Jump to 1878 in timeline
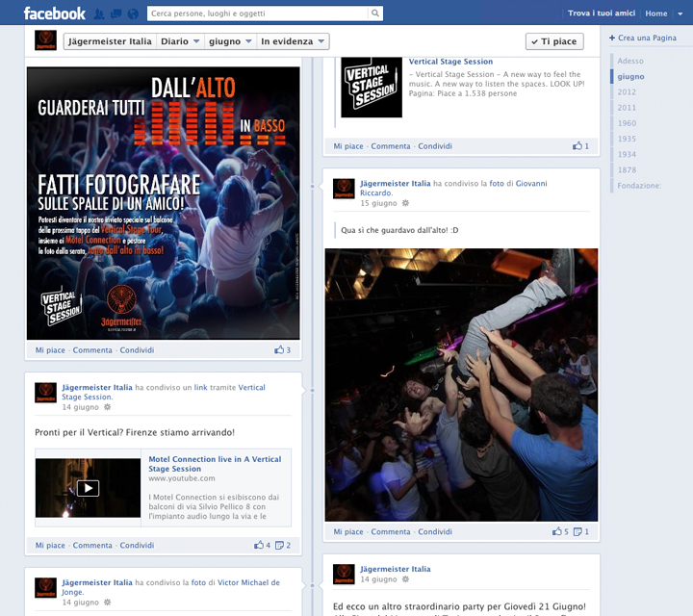The image size is (693, 616). [627, 169]
